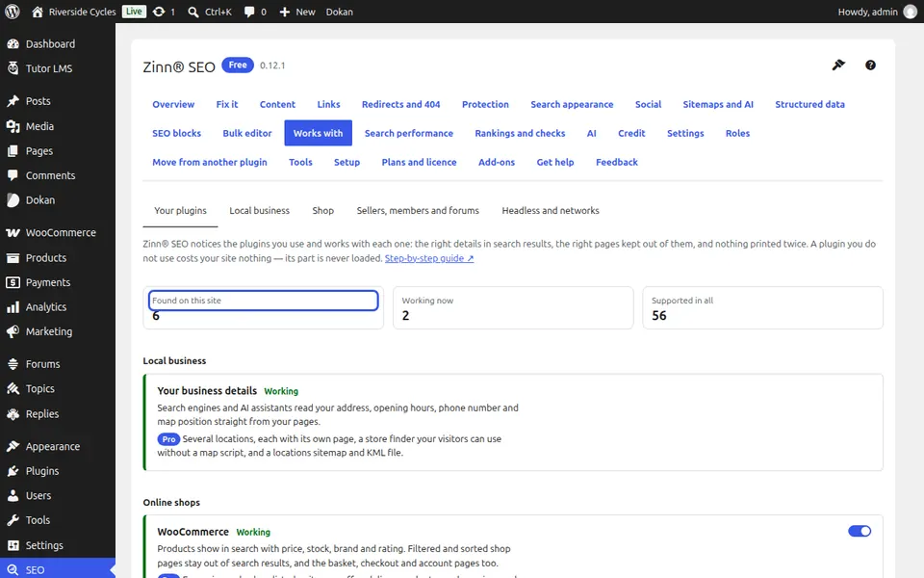Click the Marketing megaphone icon

[x=13, y=332]
